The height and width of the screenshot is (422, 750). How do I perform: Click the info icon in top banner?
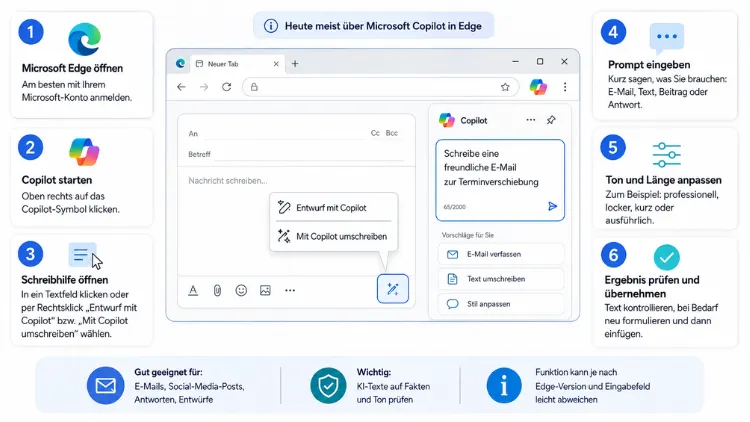[x=271, y=26]
